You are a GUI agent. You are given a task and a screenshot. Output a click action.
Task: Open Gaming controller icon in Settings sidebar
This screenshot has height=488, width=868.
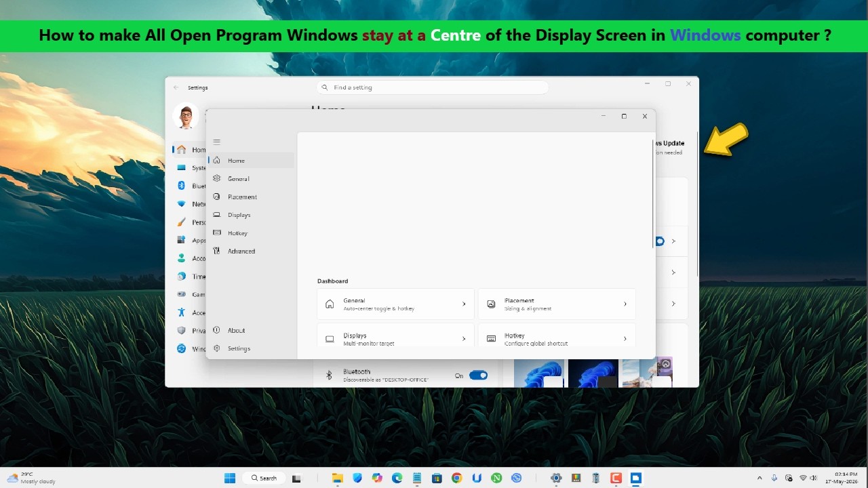(181, 295)
